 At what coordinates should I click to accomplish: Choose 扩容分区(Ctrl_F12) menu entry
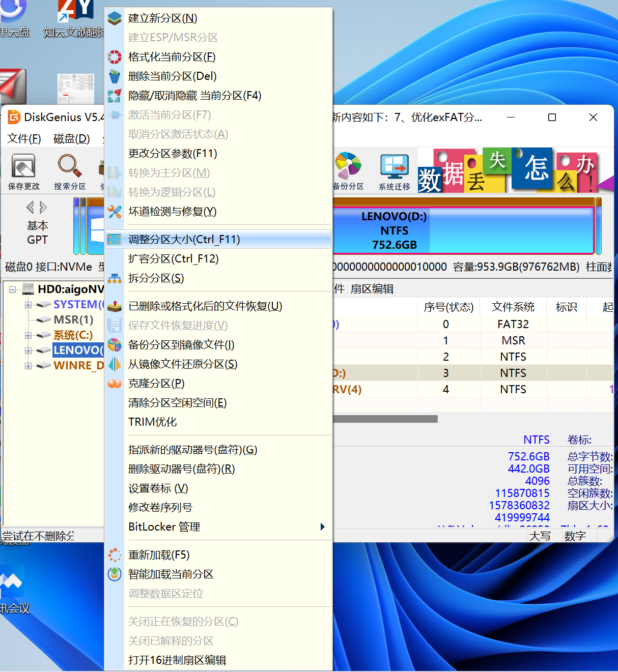coord(218,259)
